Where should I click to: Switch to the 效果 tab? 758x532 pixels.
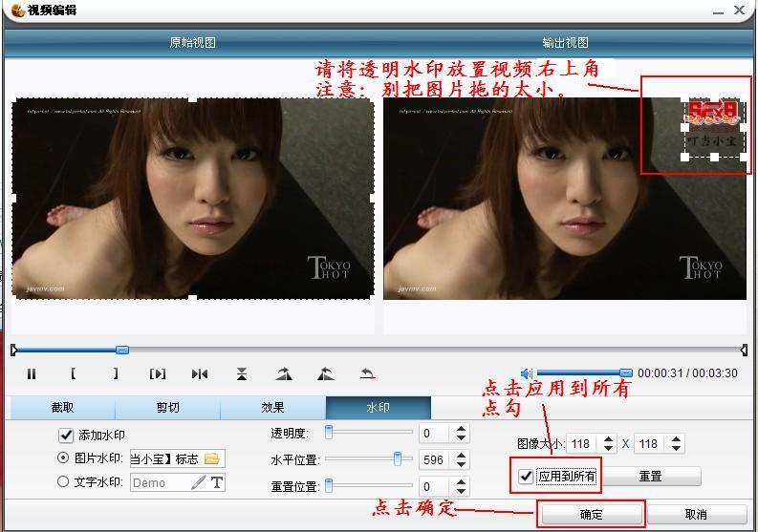point(273,408)
